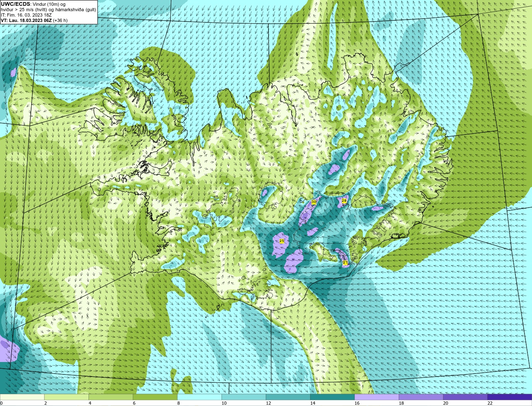
Task: Pick the light lavender 16–18 legend swatch
Action: (377, 397)
